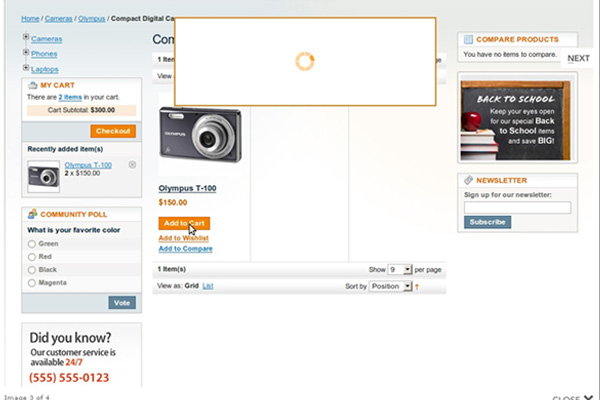Select Red poll option
The width and height of the screenshot is (600, 400).
click(32, 257)
